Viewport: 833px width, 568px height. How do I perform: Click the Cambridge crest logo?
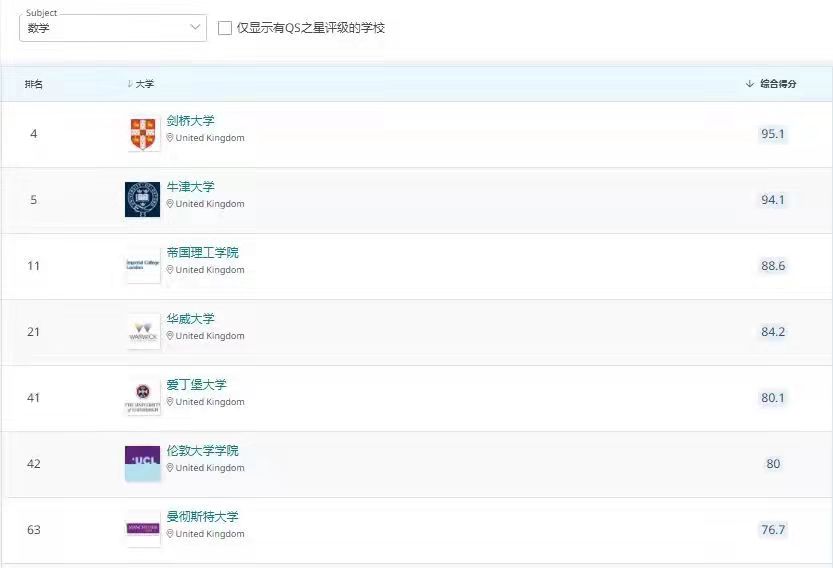pos(143,134)
